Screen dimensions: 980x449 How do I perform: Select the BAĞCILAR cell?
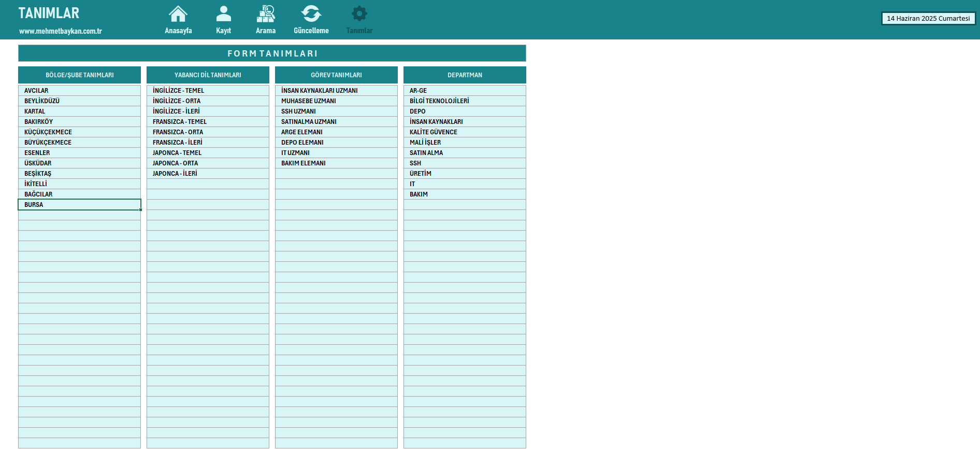click(79, 194)
